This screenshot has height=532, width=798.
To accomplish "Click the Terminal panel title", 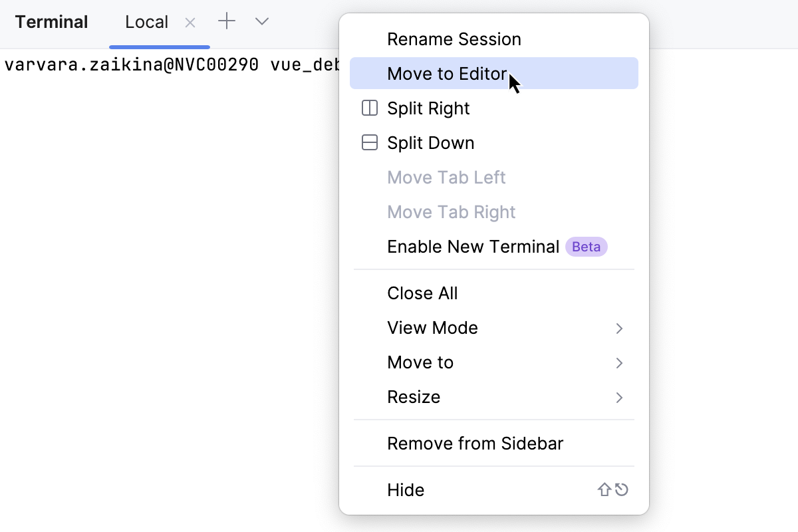I will coord(52,21).
